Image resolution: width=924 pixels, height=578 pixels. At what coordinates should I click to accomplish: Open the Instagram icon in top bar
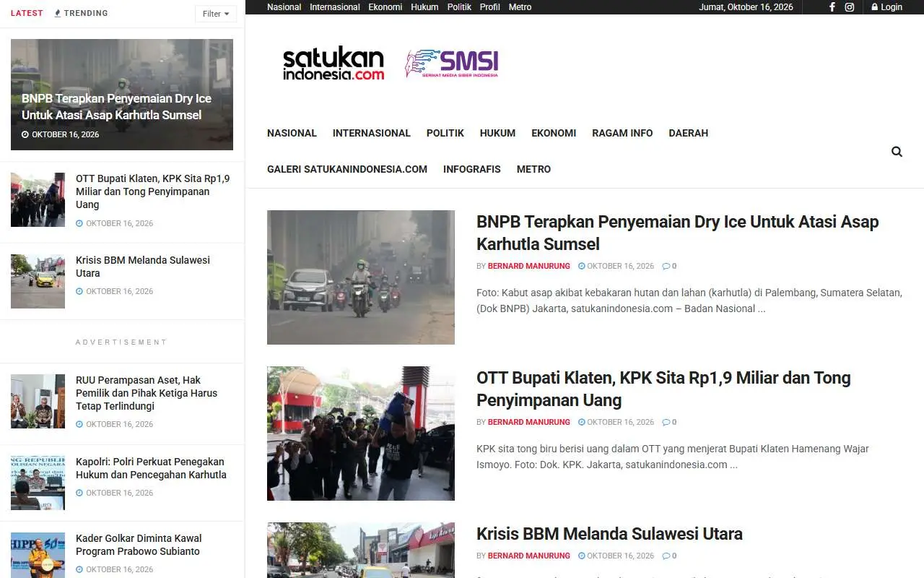point(850,7)
